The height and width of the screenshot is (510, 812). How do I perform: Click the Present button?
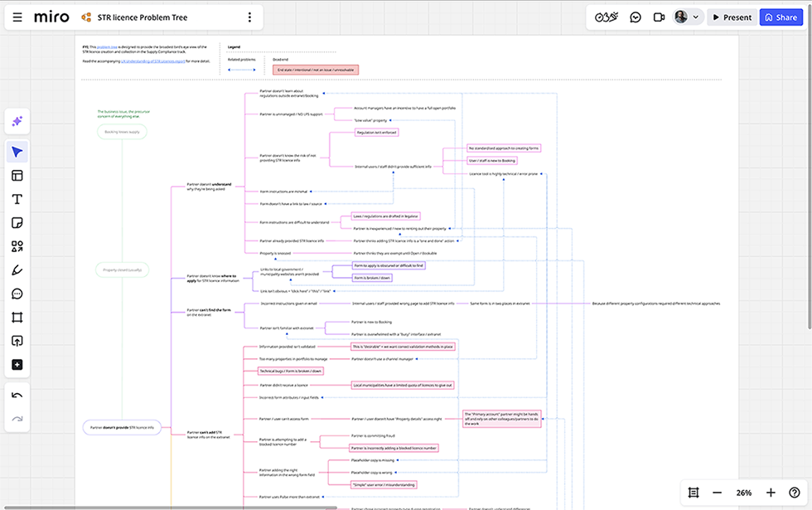click(x=732, y=17)
